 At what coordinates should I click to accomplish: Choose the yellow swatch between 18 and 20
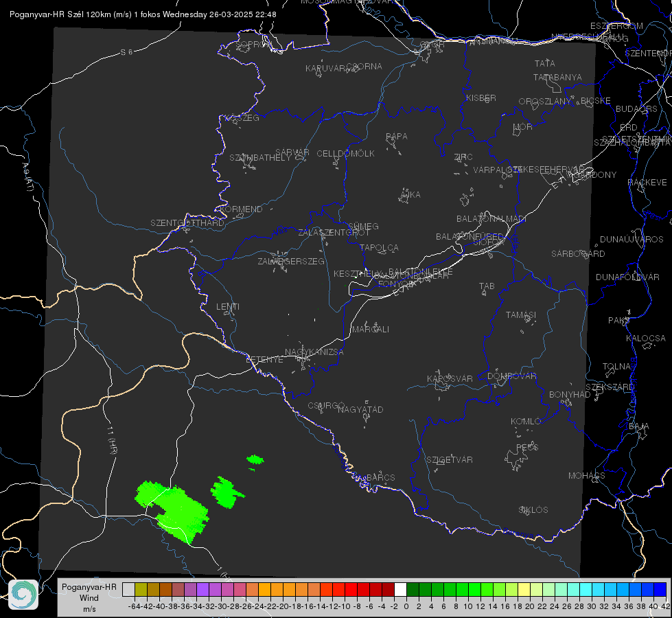coord(524,589)
